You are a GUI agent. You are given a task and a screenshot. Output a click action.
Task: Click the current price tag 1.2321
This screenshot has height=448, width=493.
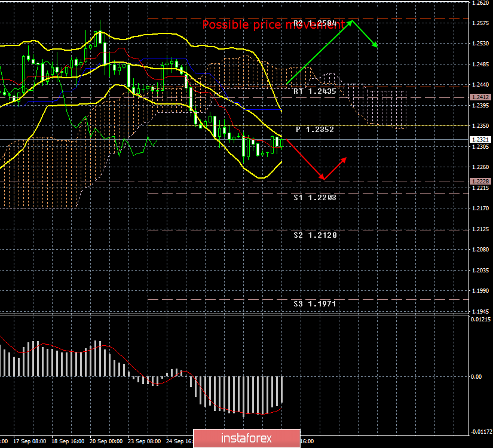(480, 140)
